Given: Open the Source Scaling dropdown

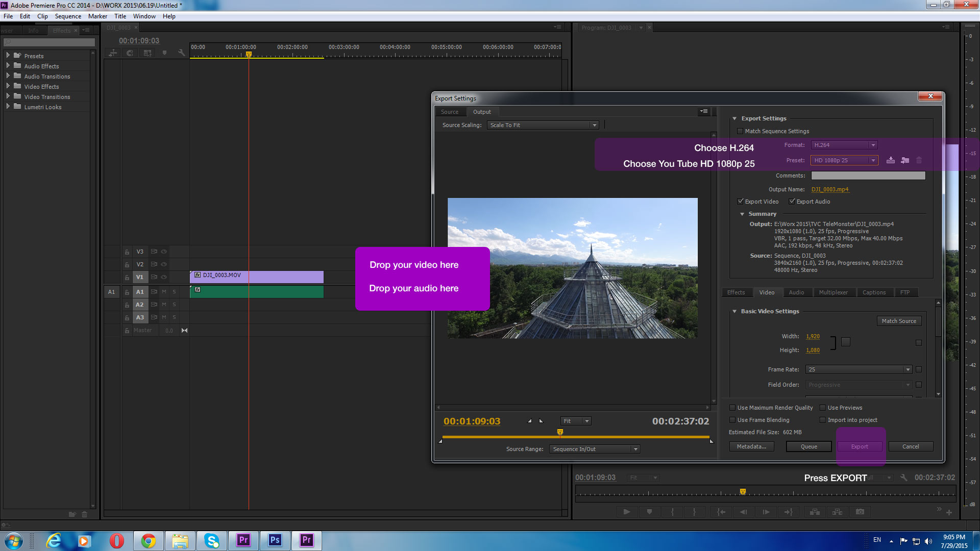Looking at the screenshot, I should (x=543, y=125).
